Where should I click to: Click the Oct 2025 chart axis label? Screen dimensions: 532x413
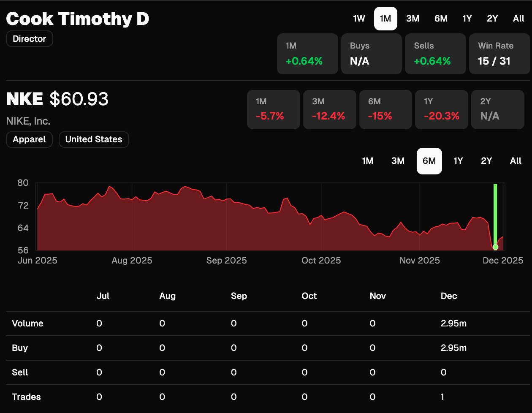click(321, 261)
